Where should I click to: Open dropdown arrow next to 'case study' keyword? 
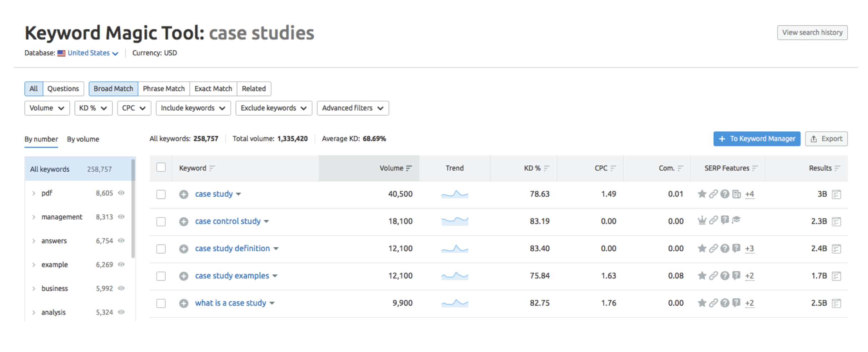[x=239, y=194]
